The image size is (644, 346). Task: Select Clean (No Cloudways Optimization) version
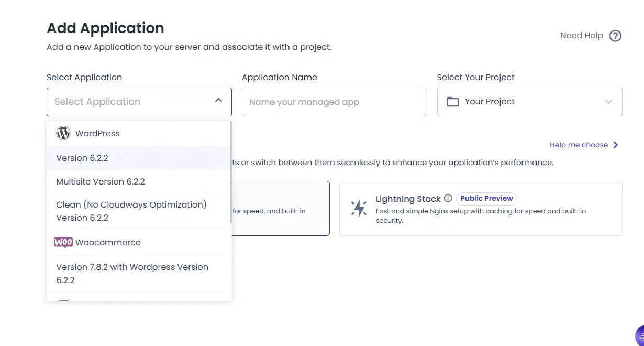131,211
